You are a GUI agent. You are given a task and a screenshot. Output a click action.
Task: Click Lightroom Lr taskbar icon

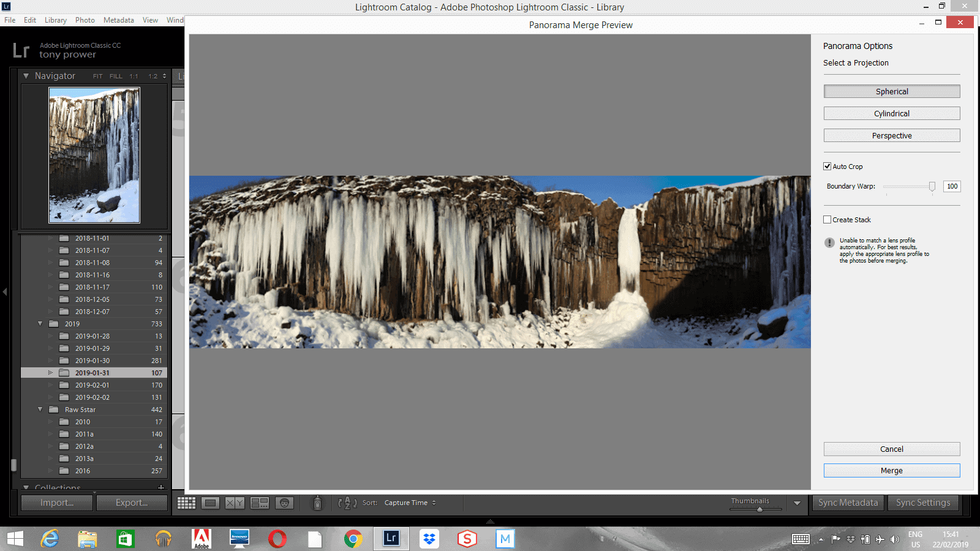pos(391,539)
